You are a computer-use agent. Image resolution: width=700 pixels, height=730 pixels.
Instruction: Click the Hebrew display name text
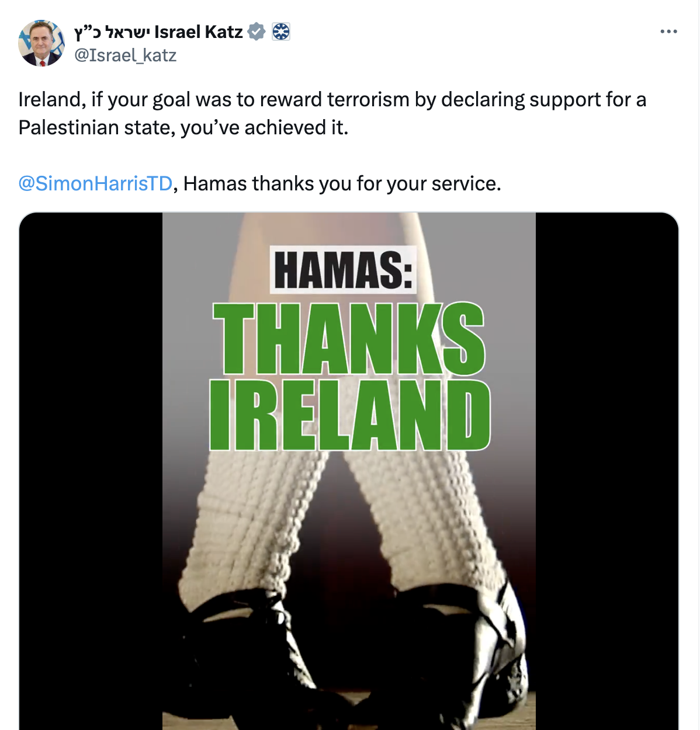tap(112, 32)
